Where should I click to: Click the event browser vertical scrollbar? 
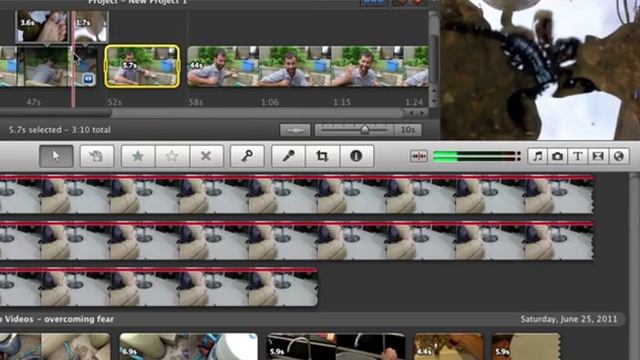click(634, 265)
